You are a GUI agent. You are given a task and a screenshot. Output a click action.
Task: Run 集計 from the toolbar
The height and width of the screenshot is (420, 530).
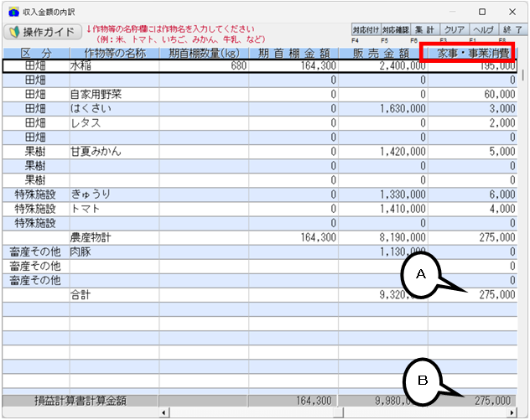[424, 29]
